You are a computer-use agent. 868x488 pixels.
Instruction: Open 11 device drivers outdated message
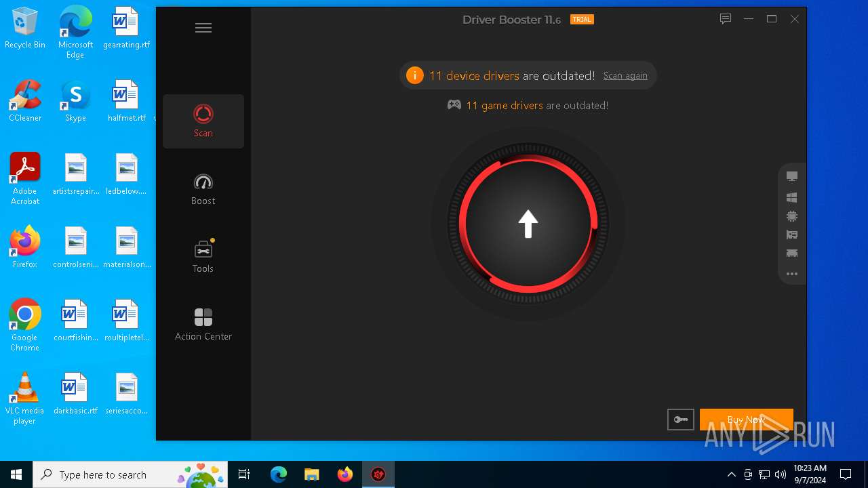[512, 76]
